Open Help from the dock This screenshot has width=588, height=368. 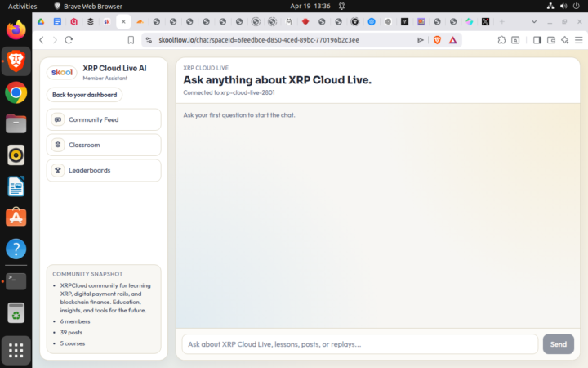tap(16, 249)
